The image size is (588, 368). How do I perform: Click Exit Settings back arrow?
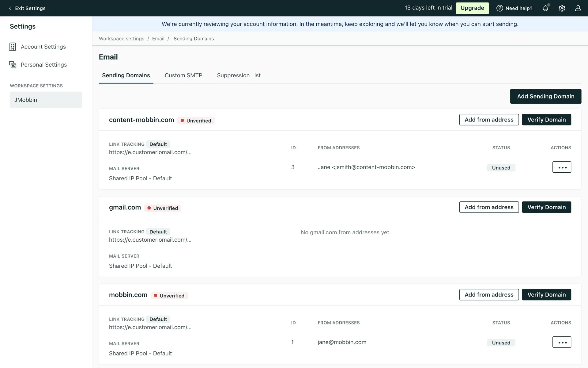pos(10,8)
